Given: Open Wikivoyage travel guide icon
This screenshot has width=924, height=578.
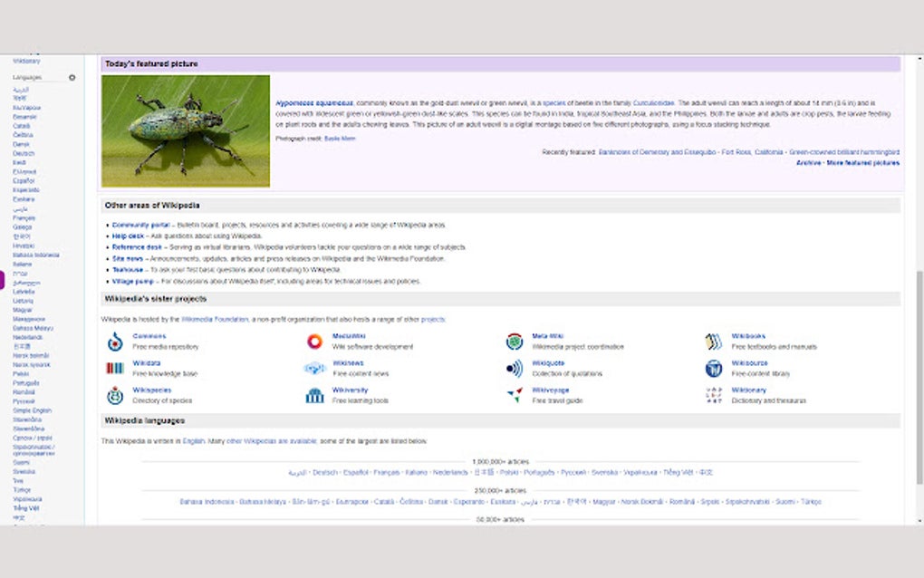Looking at the screenshot, I should [514, 395].
